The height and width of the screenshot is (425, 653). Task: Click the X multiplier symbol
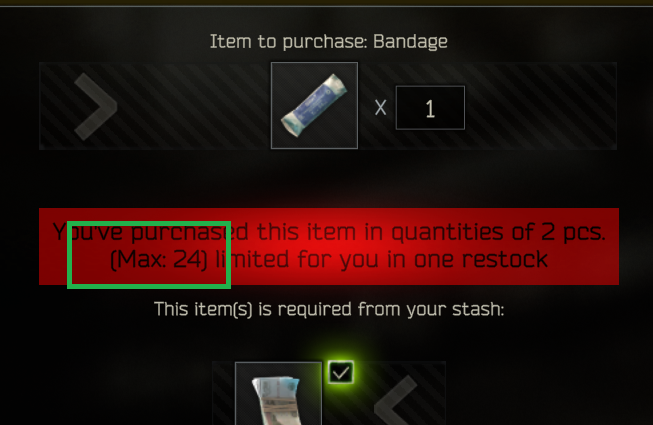point(380,108)
